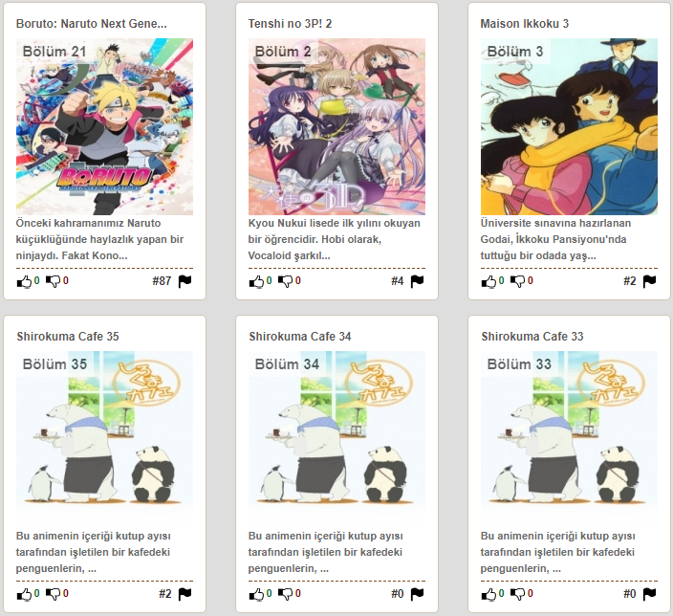Open the Maison Ikkoku 3 title

tap(524, 24)
